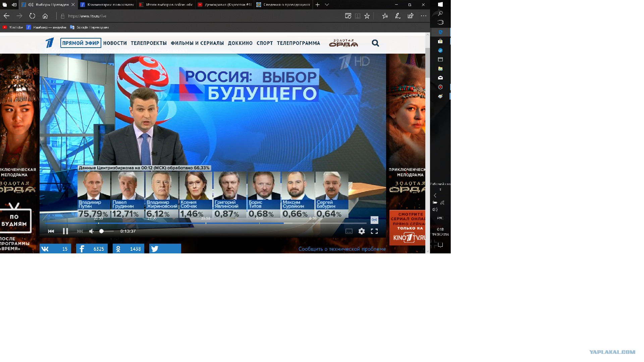Go back to the previous page
644x362 pixels.
pyautogui.click(x=6, y=16)
